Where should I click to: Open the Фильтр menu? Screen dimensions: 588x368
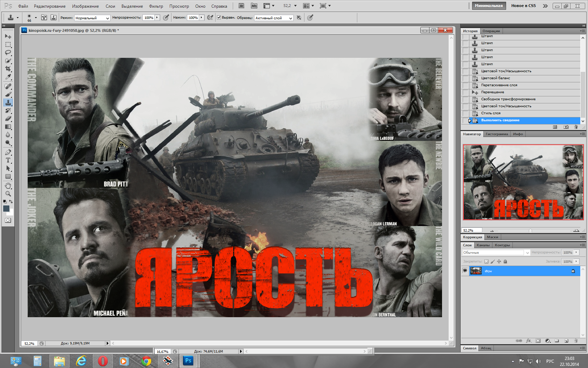156,6
